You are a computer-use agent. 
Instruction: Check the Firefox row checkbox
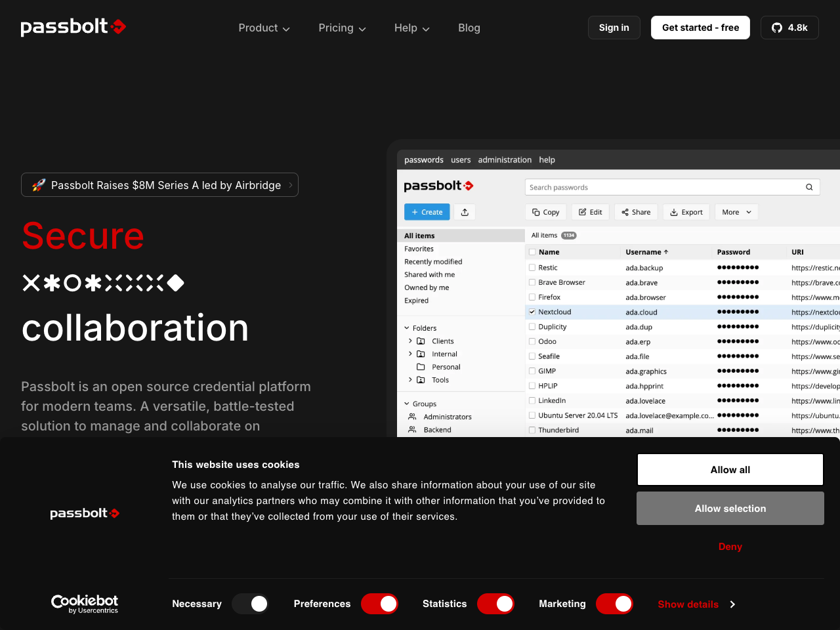point(532,297)
